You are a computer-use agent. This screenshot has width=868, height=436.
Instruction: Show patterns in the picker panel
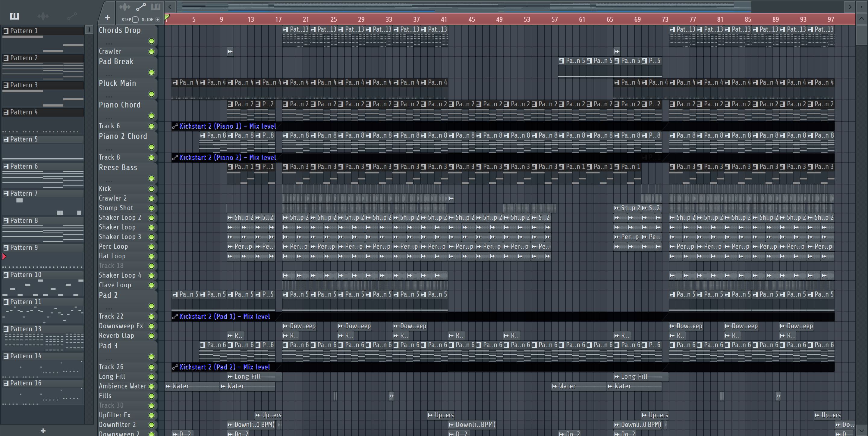(14, 16)
